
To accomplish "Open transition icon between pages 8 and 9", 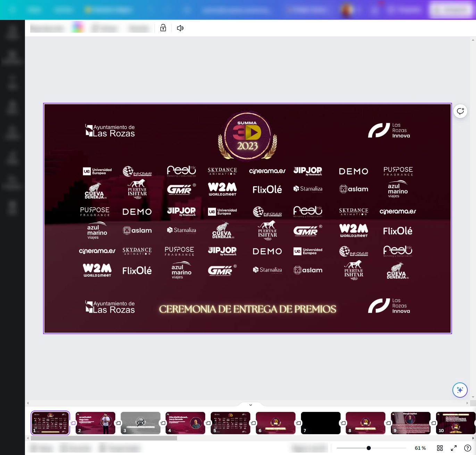I will point(388,423).
